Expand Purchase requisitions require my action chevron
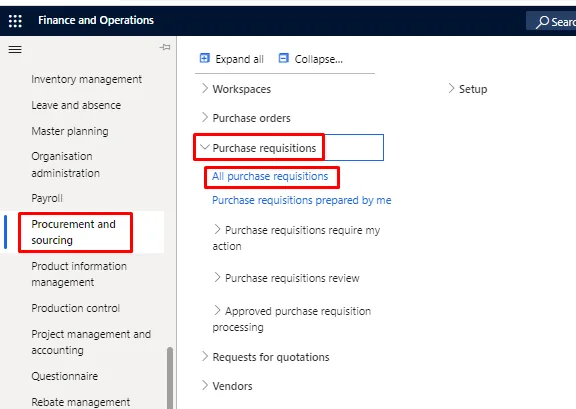This screenshot has height=409, width=576. tap(217, 229)
